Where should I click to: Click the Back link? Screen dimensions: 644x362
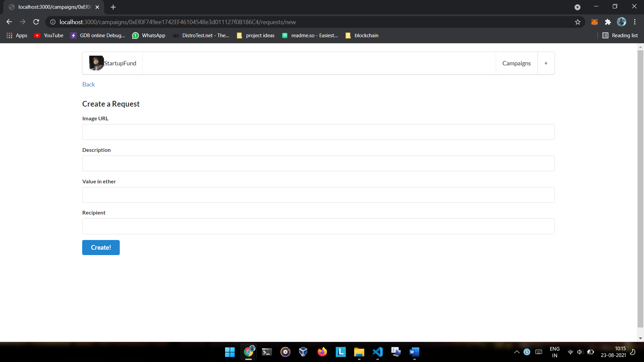[89, 84]
